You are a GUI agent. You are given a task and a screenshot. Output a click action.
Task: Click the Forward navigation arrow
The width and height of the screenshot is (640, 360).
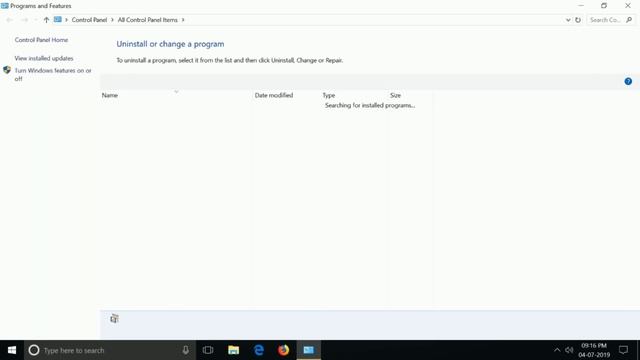pyautogui.click(x=24, y=20)
